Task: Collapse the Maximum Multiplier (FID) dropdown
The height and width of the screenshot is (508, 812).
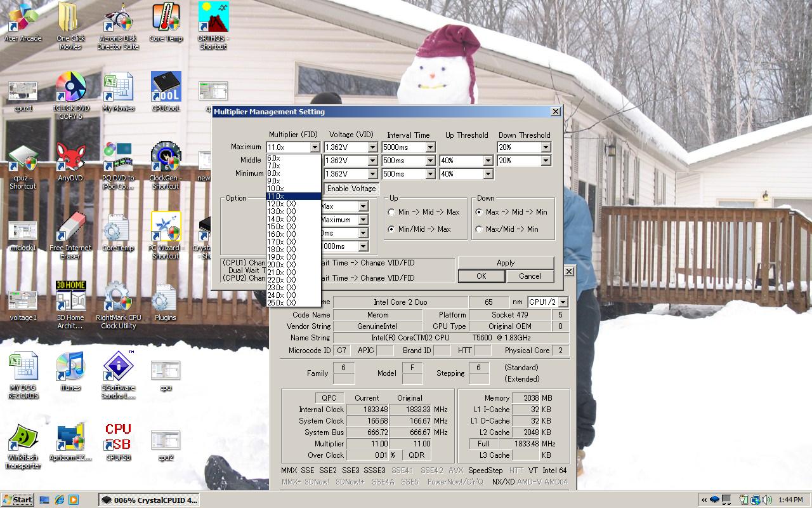Action: pos(315,147)
